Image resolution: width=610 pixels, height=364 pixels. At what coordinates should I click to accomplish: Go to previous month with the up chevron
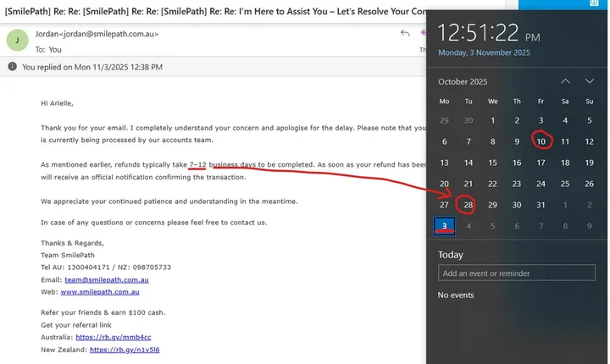pyautogui.click(x=565, y=81)
